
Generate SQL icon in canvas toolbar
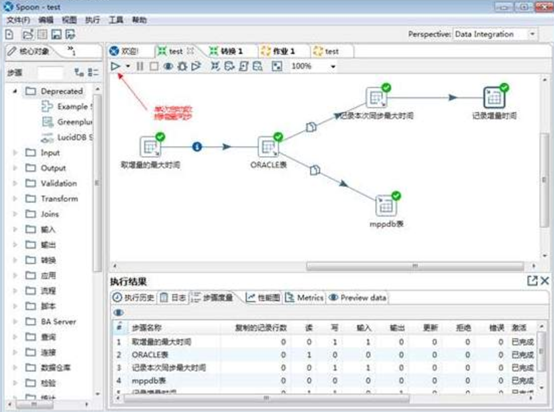click(244, 66)
